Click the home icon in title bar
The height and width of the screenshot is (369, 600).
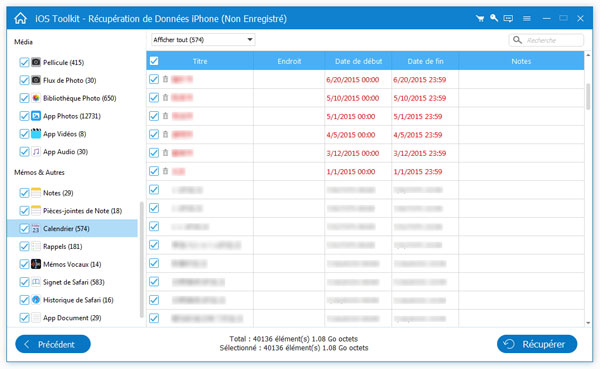point(21,18)
